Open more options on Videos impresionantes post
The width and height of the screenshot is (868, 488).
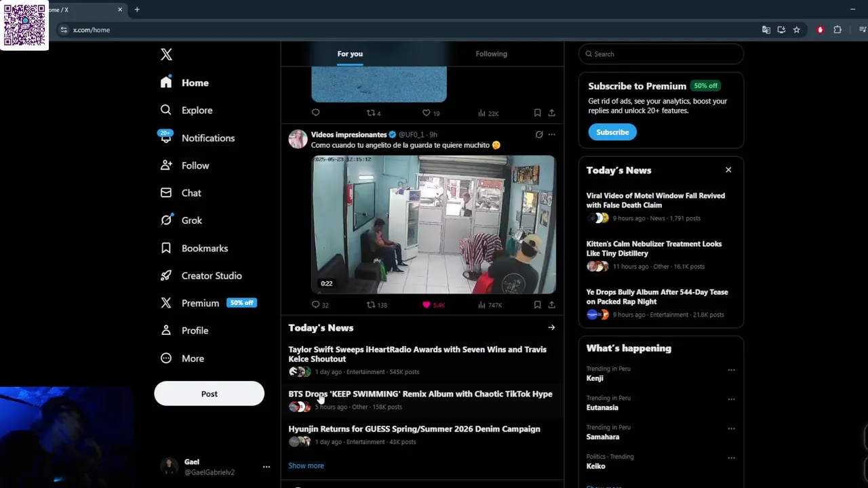551,135
